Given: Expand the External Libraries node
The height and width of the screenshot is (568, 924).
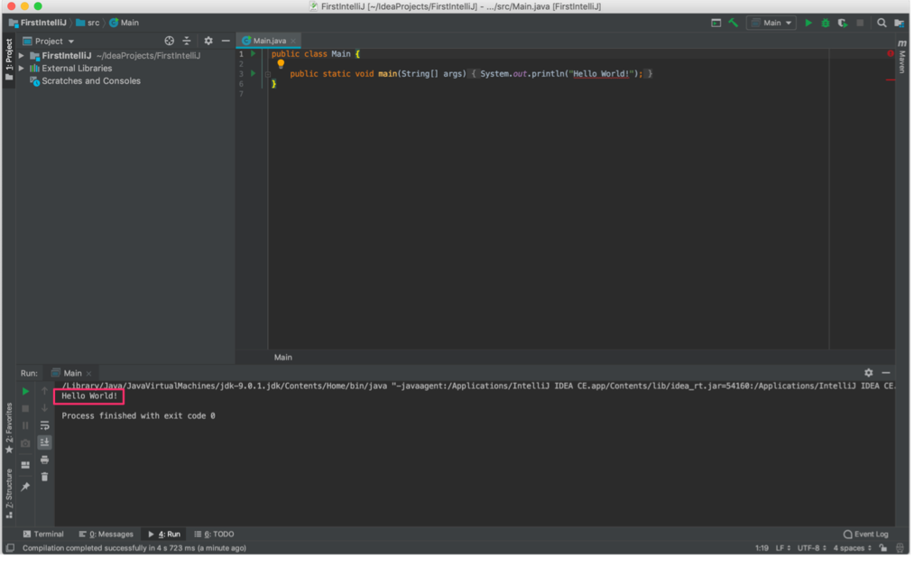Looking at the screenshot, I should pos(22,69).
